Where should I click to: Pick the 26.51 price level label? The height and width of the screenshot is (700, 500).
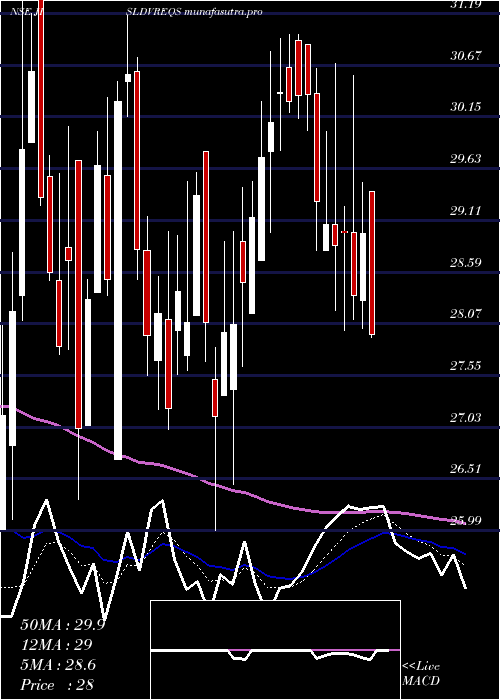click(467, 469)
